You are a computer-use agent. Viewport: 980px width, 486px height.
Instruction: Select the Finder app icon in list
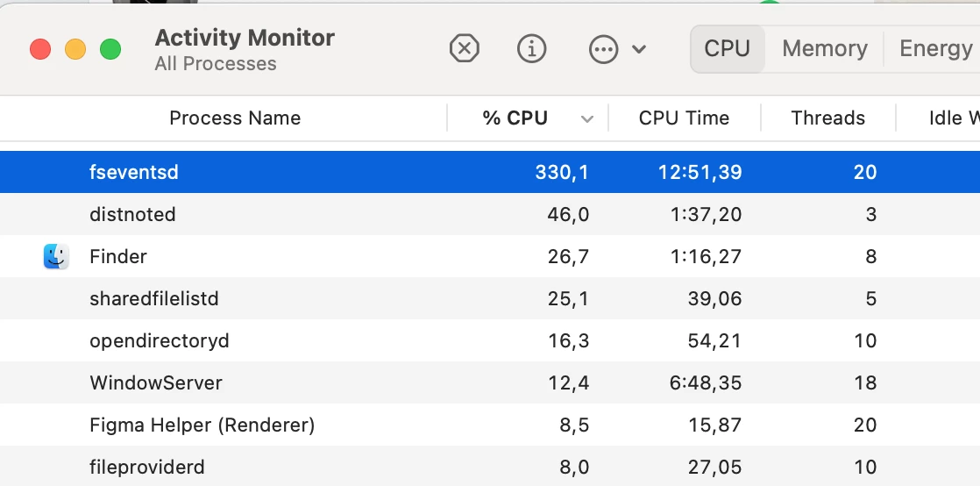[x=56, y=256]
